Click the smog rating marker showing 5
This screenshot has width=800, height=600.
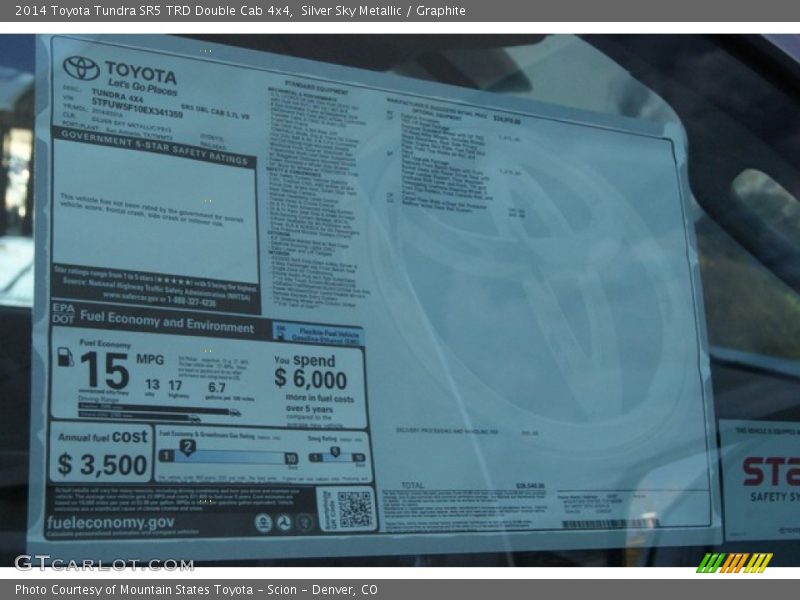(335, 452)
